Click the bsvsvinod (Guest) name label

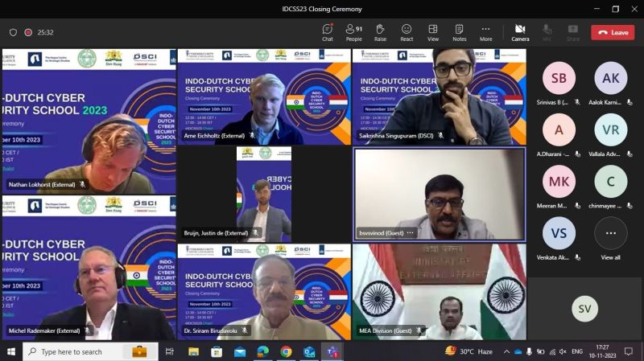pos(381,233)
